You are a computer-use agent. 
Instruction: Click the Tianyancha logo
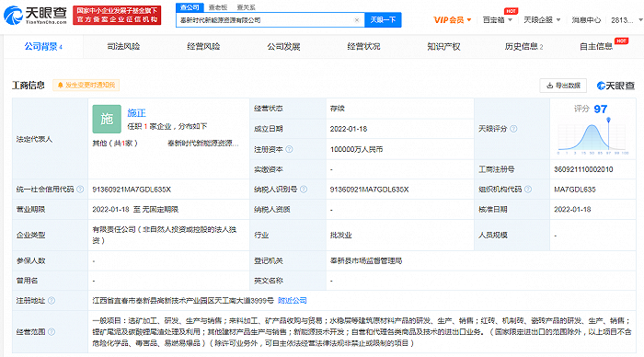pos(35,16)
